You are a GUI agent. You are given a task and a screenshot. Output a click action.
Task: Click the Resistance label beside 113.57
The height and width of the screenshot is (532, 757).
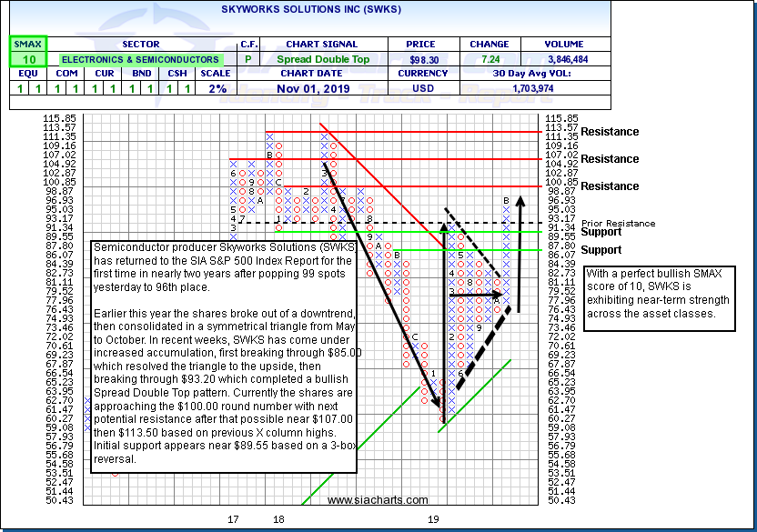610,132
